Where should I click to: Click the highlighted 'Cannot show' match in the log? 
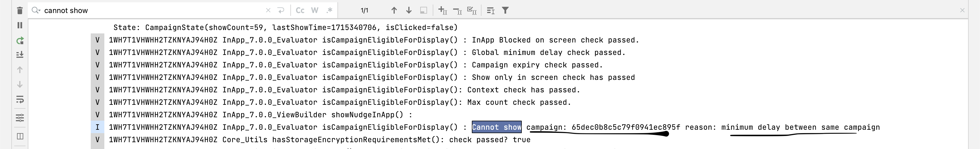tap(497, 127)
